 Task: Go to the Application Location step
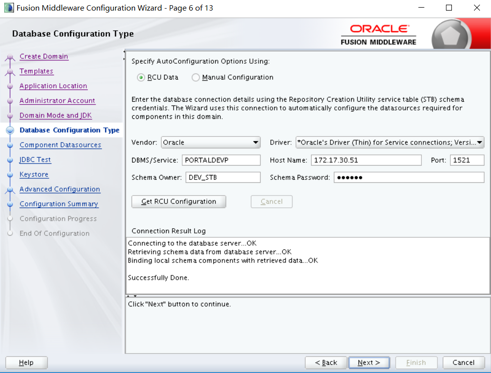tap(53, 86)
